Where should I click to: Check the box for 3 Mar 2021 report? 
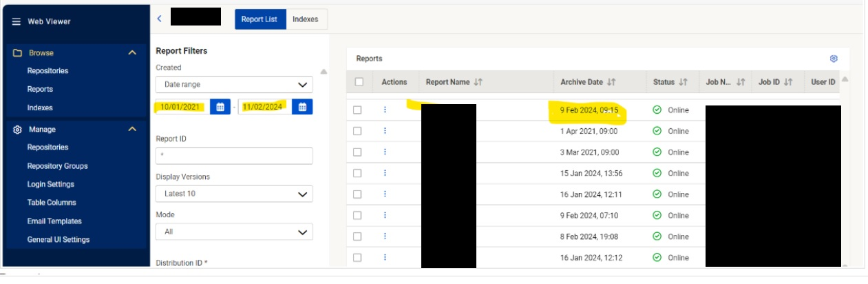click(x=357, y=152)
